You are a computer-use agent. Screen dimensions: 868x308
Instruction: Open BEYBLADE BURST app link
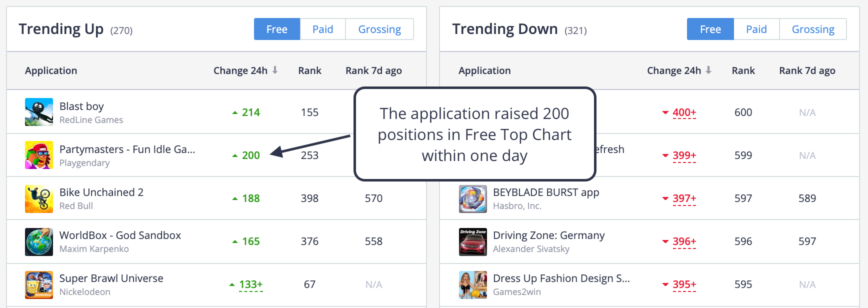(x=546, y=192)
